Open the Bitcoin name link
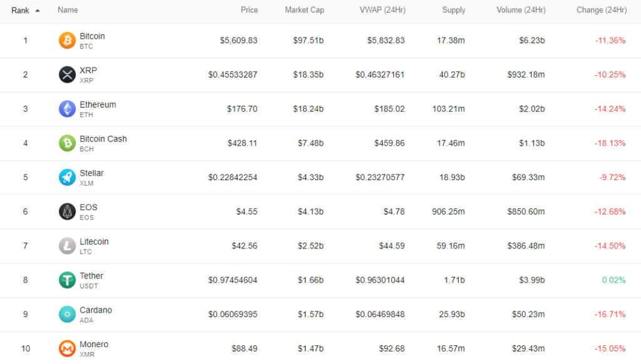Viewport: 641px width, 364px height. [92, 36]
